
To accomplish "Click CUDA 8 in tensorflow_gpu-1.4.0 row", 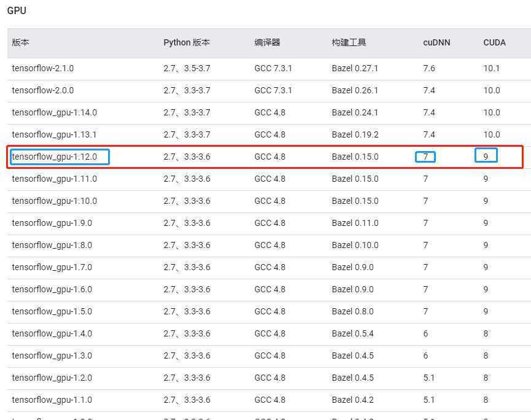I will pos(486,333).
